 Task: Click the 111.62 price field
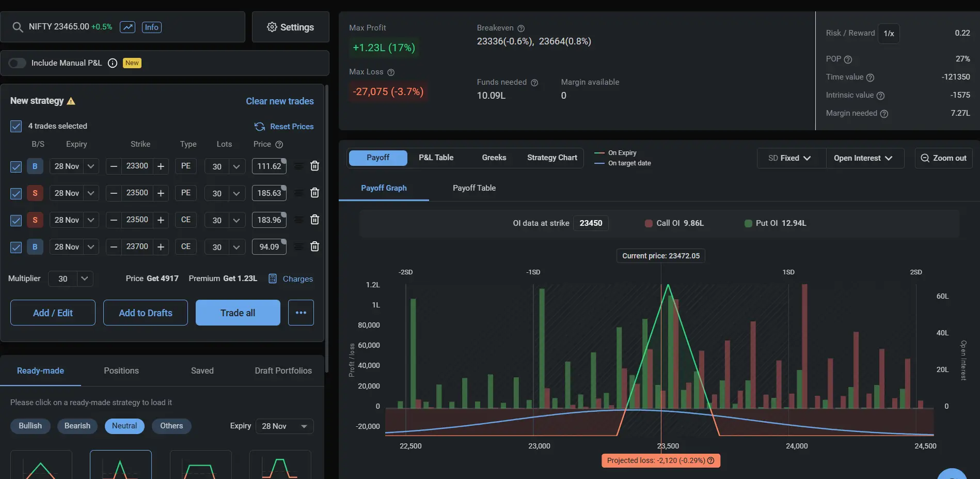pyautogui.click(x=269, y=166)
